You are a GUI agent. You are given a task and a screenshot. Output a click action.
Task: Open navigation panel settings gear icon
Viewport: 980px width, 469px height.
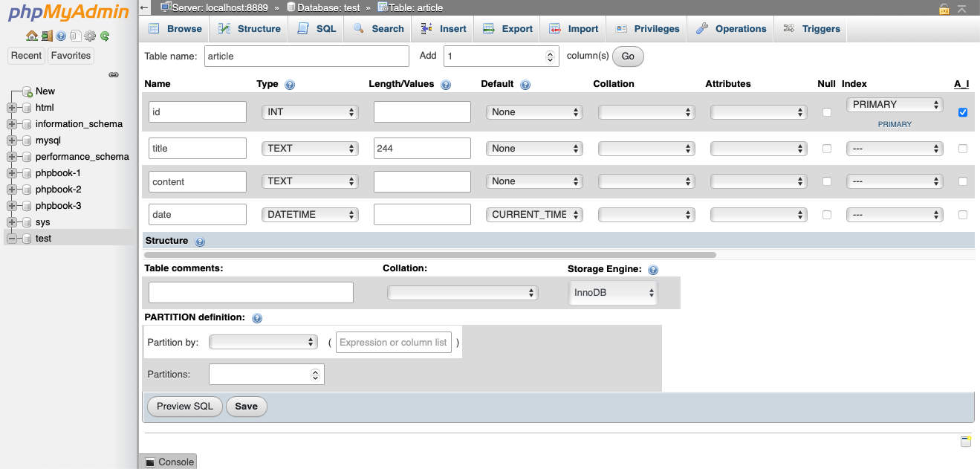tap(90, 36)
